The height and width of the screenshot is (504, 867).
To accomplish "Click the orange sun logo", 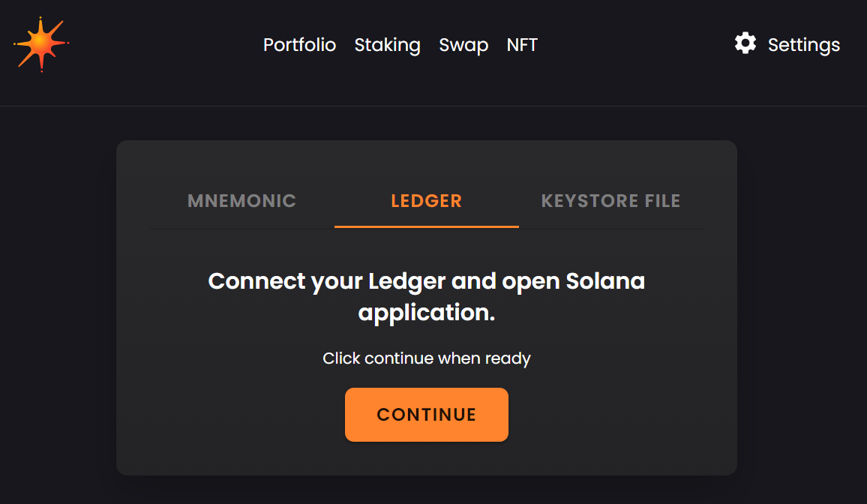I will 41,45.
